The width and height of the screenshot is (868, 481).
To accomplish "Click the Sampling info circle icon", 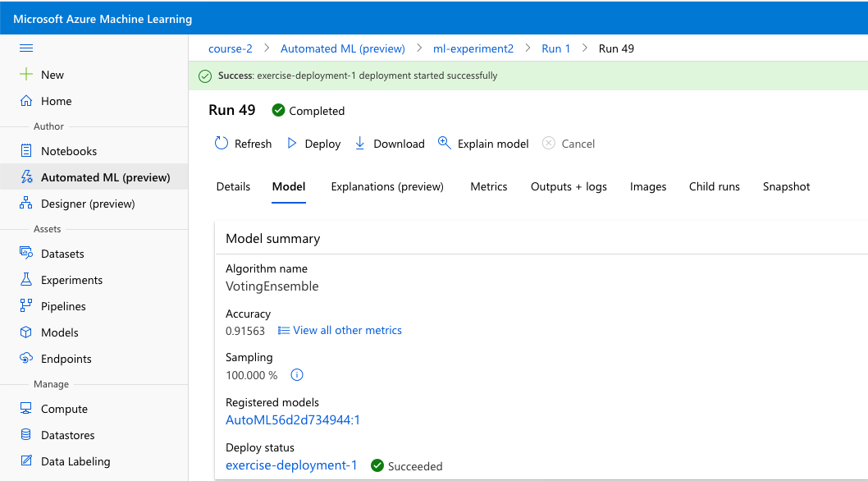I will (297, 375).
